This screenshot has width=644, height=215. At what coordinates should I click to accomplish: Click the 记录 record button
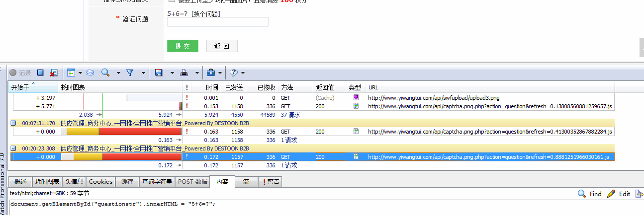pos(20,73)
